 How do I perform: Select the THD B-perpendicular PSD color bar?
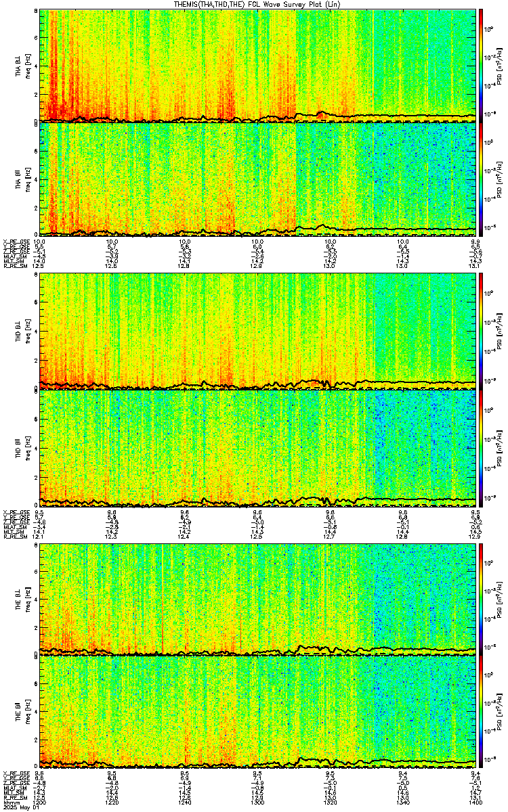pyautogui.click(x=481, y=332)
